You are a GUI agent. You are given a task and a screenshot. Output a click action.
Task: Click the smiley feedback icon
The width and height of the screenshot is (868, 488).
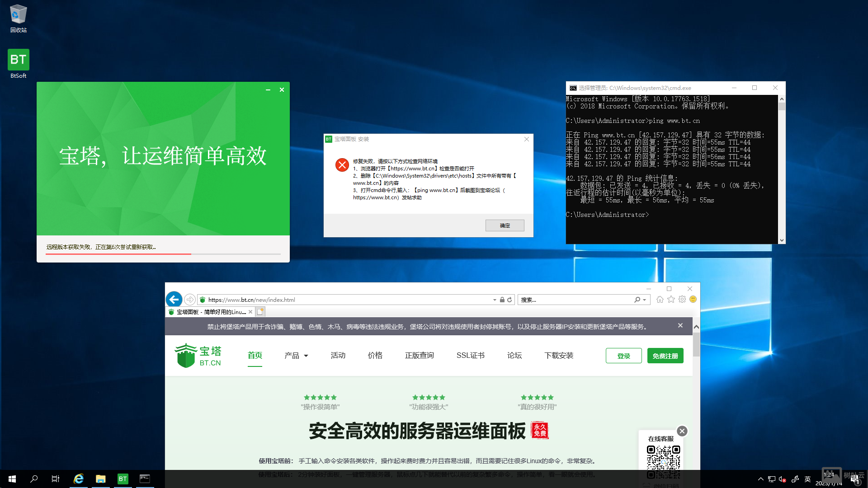tap(693, 300)
